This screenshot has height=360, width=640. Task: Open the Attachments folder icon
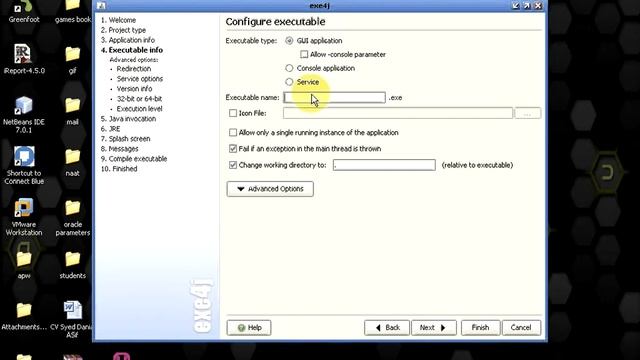tap(24, 316)
